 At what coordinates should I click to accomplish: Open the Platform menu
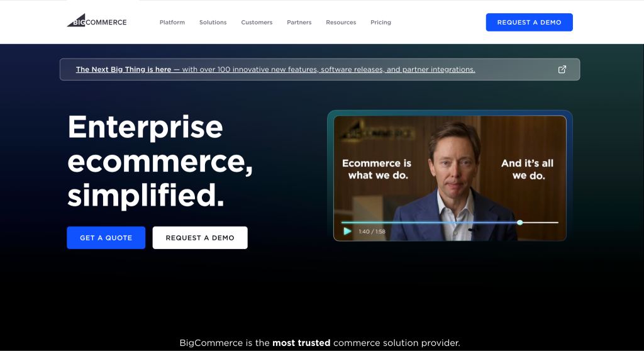[172, 22]
